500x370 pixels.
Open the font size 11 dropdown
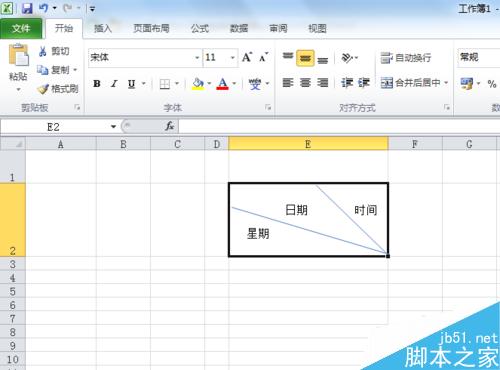[x=233, y=58]
